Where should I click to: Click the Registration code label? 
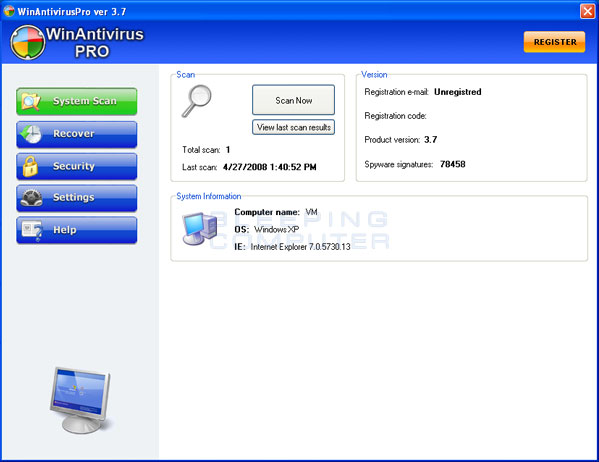tap(395, 116)
